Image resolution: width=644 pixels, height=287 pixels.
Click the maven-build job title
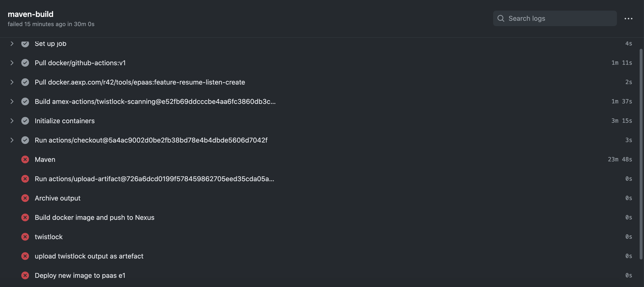pyautogui.click(x=30, y=14)
